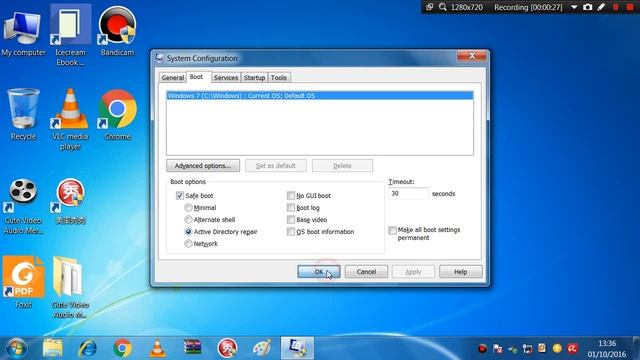Click the magnifier icon in the recording bar
This screenshot has width=640, height=360.
coord(442,7)
